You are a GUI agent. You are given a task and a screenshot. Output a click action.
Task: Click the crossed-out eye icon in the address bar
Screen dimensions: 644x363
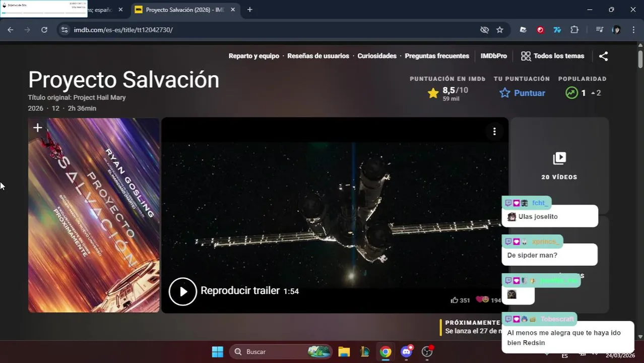pos(484,30)
